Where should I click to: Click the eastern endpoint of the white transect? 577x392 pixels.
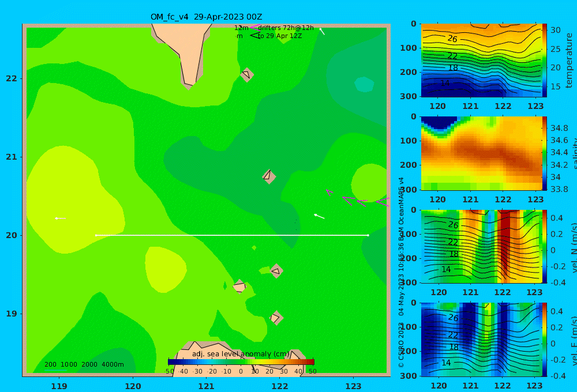(368, 235)
